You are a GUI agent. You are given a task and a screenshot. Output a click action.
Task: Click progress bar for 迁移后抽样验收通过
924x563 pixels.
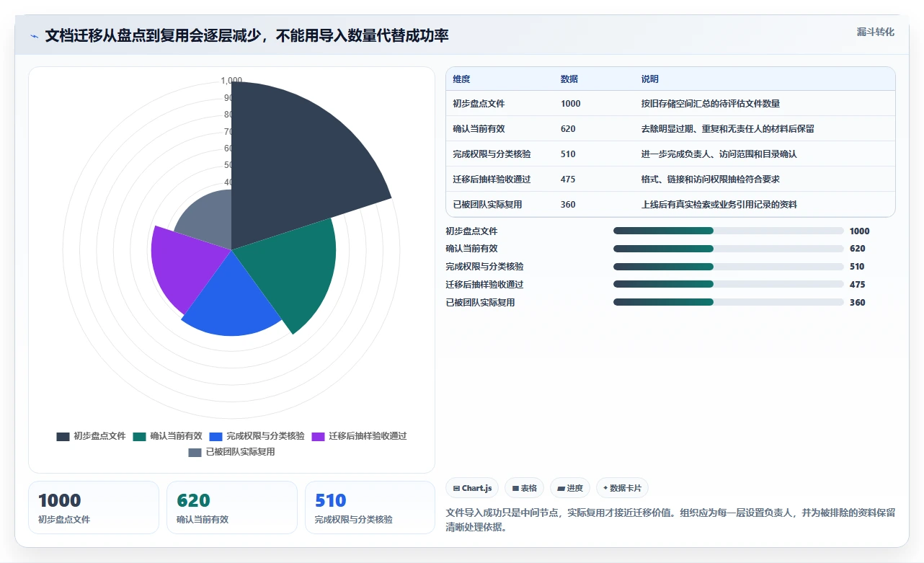point(728,285)
